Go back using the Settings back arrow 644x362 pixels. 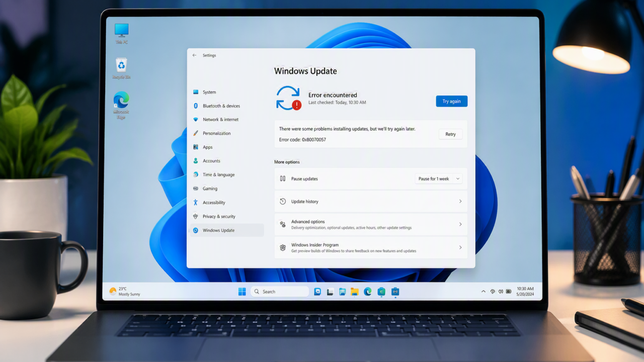tap(195, 55)
